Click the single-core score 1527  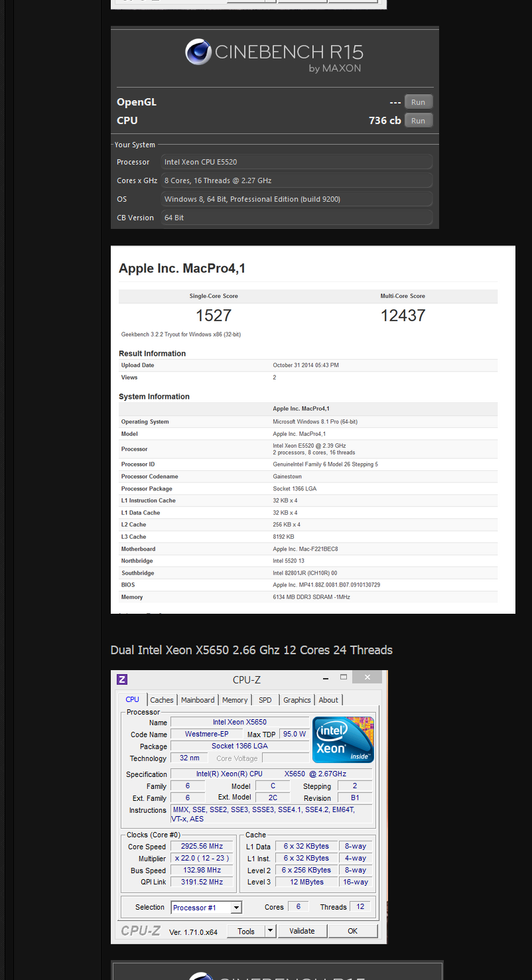(x=214, y=315)
